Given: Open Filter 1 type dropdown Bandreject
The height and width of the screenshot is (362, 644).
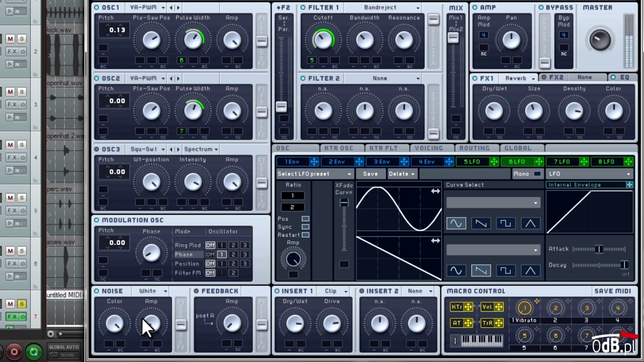Looking at the screenshot, I should (x=383, y=8).
